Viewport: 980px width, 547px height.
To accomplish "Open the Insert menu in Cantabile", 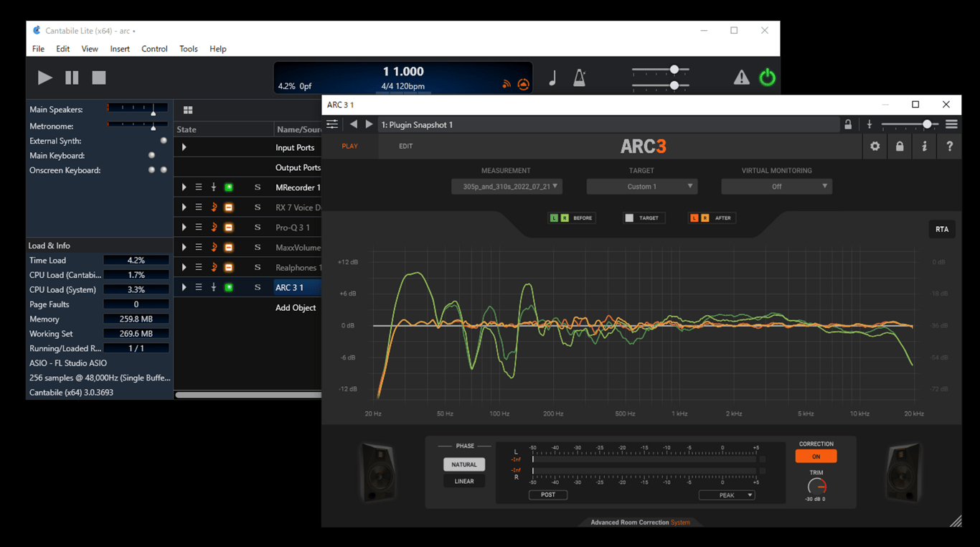I will point(120,49).
